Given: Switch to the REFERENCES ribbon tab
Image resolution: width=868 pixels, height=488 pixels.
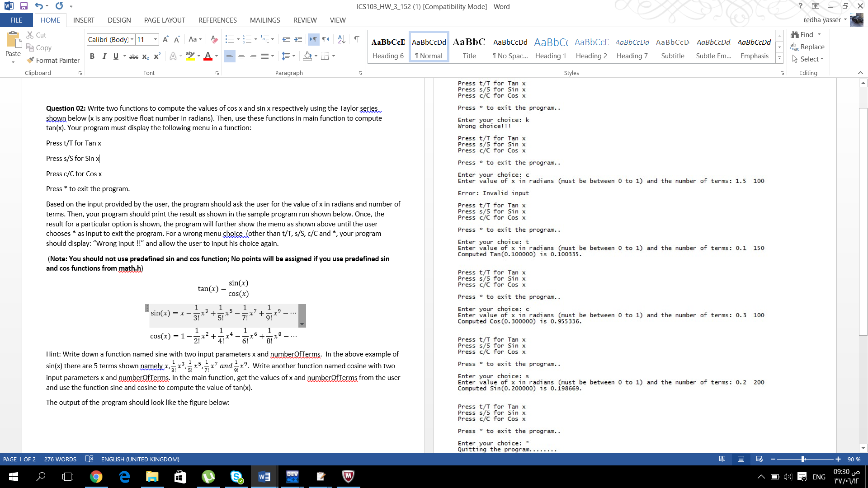Looking at the screenshot, I should tap(217, 20).
